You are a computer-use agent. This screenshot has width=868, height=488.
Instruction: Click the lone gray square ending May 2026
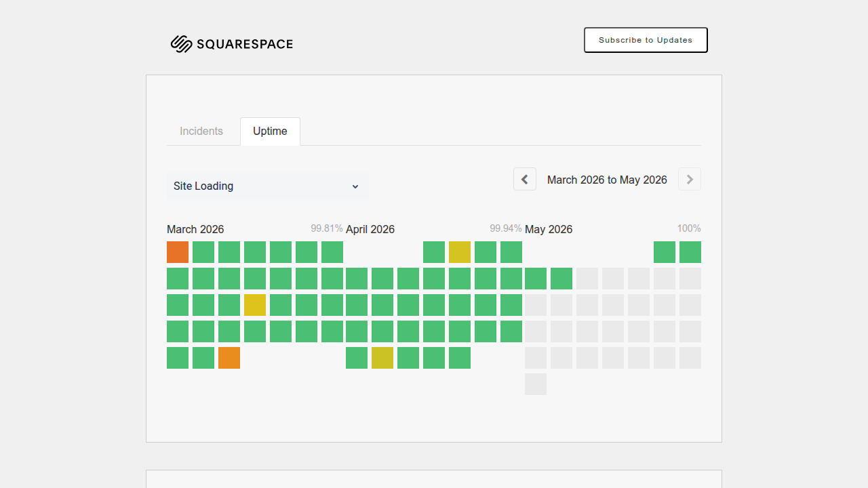click(536, 384)
